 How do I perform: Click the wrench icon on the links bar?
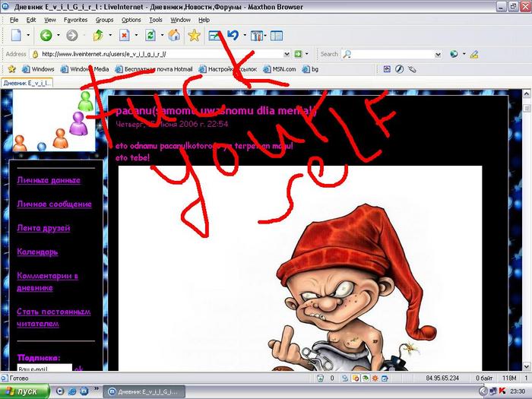pos(412,69)
